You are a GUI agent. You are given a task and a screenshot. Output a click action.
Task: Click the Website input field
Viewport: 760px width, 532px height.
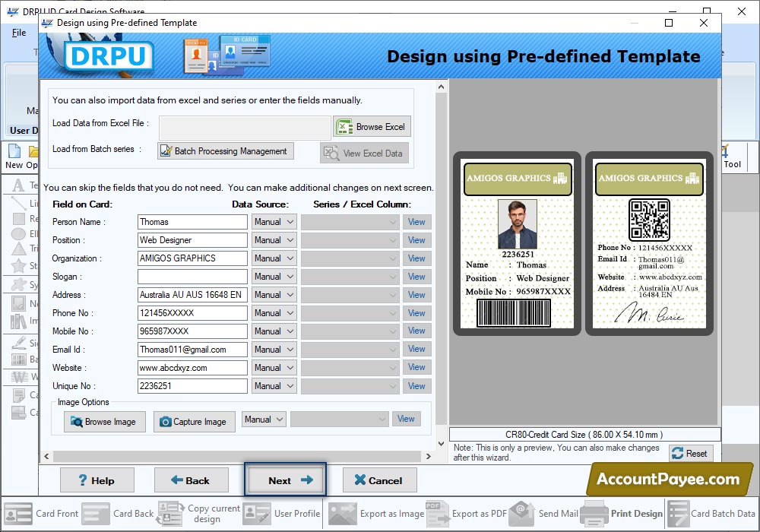pos(192,368)
